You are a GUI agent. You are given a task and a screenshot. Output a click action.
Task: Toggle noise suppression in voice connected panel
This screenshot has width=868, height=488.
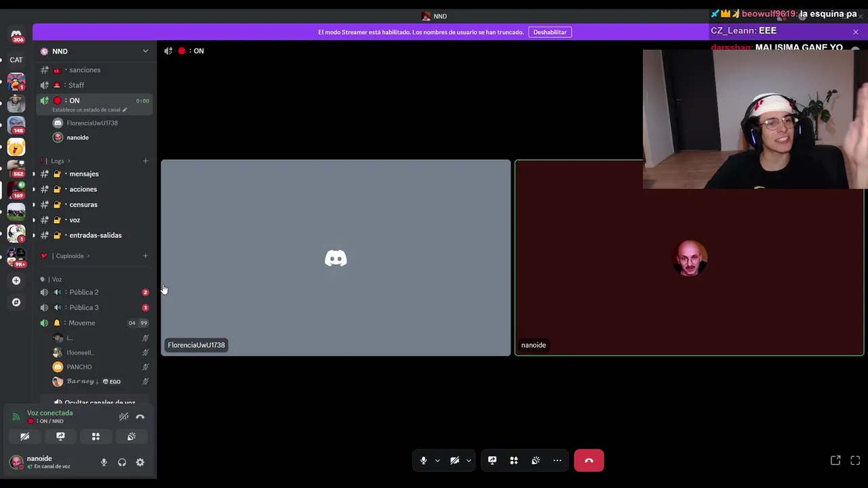(123, 417)
